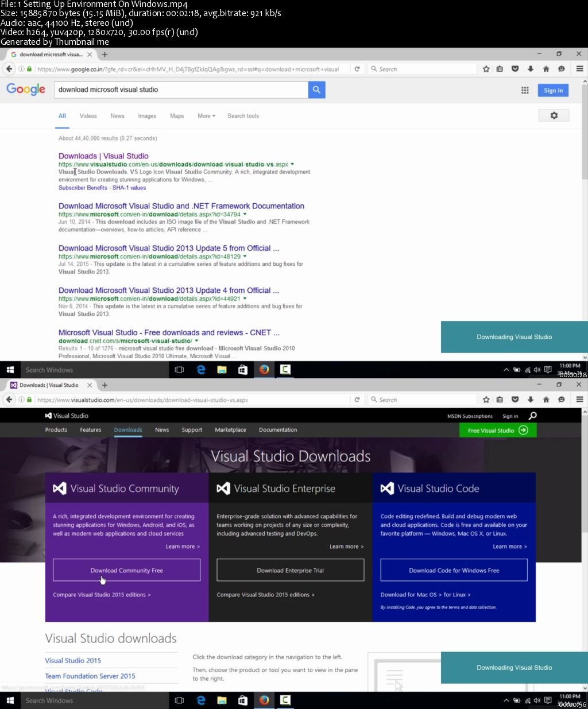Expand the green arrow beside the visualstudio.com result URL

tap(292, 164)
